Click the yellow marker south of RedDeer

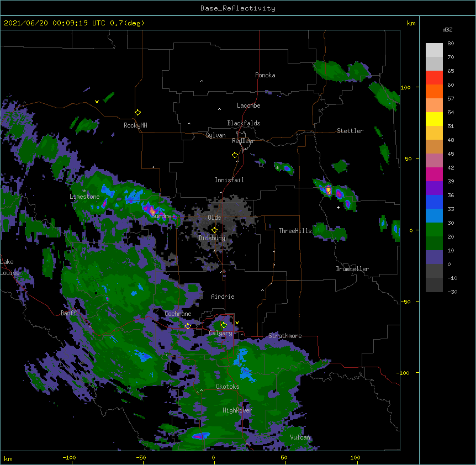pos(235,155)
